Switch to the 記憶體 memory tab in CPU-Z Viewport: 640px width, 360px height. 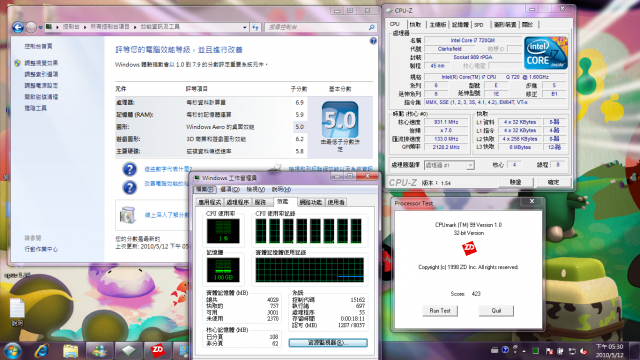[x=460, y=25]
